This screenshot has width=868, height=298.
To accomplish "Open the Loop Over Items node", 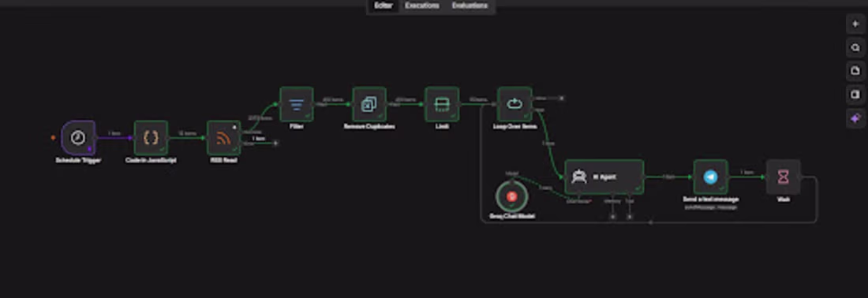I will pyautogui.click(x=514, y=104).
